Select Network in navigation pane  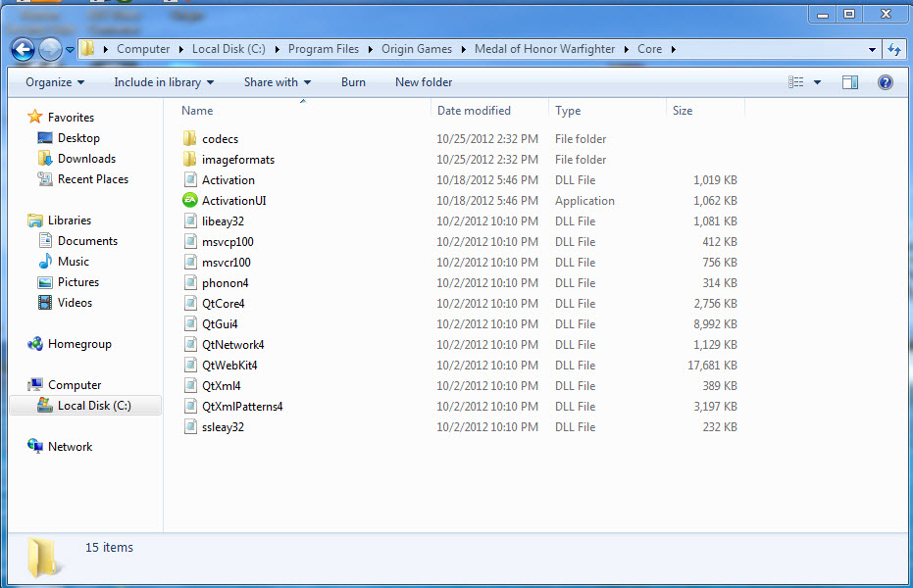tap(70, 447)
